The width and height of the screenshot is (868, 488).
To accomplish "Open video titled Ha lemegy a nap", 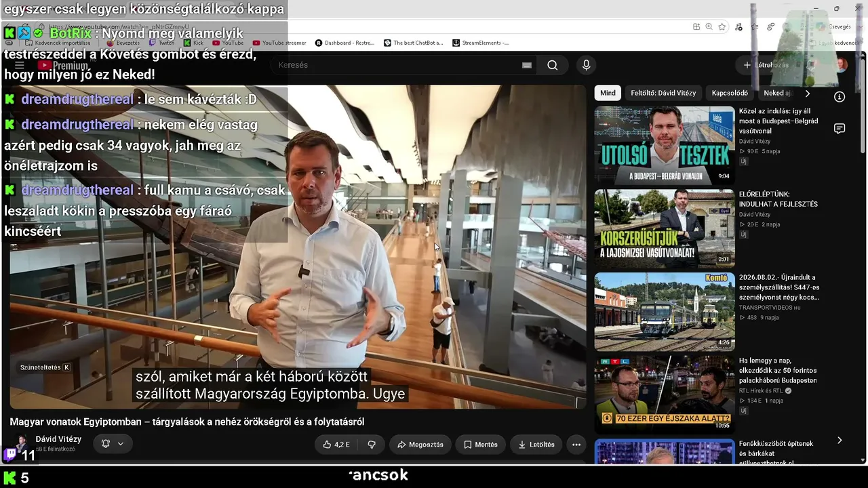I will [x=778, y=371].
